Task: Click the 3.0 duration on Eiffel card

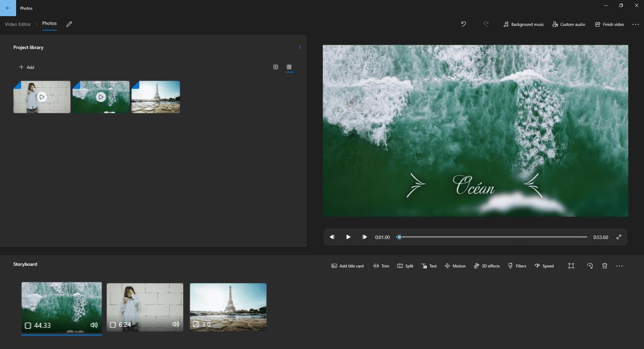Action: click(206, 324)
